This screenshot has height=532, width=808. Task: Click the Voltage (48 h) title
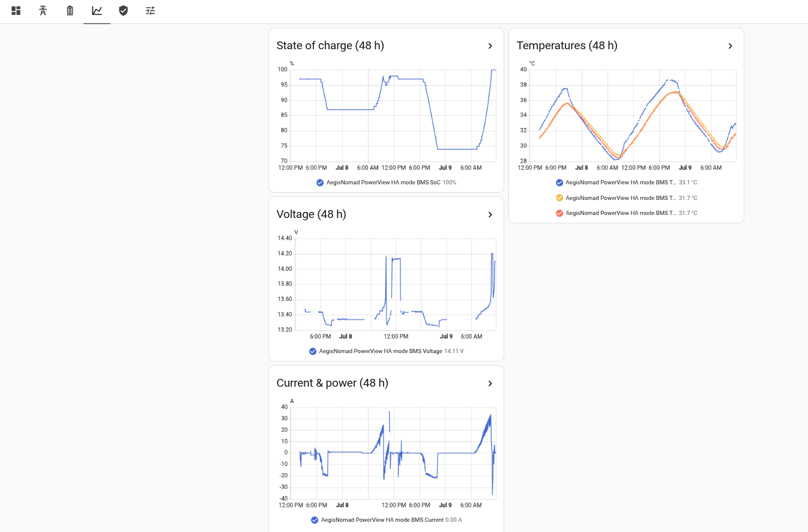click(312, 214)
